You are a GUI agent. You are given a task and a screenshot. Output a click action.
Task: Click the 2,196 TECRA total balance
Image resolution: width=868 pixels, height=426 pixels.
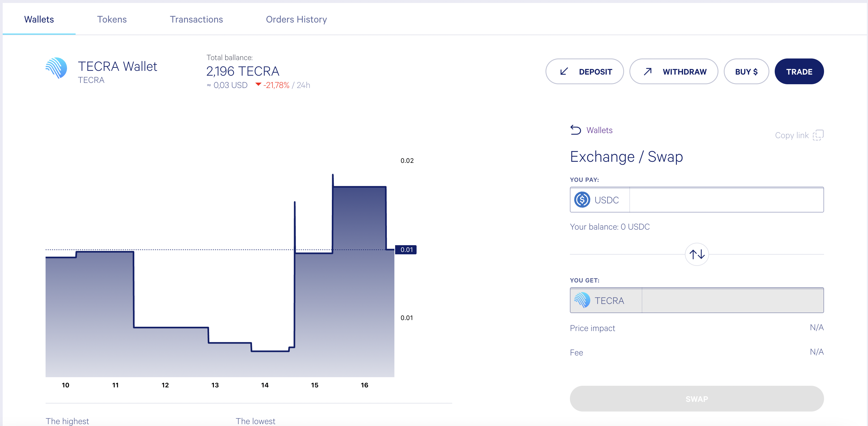coord(243,71)
